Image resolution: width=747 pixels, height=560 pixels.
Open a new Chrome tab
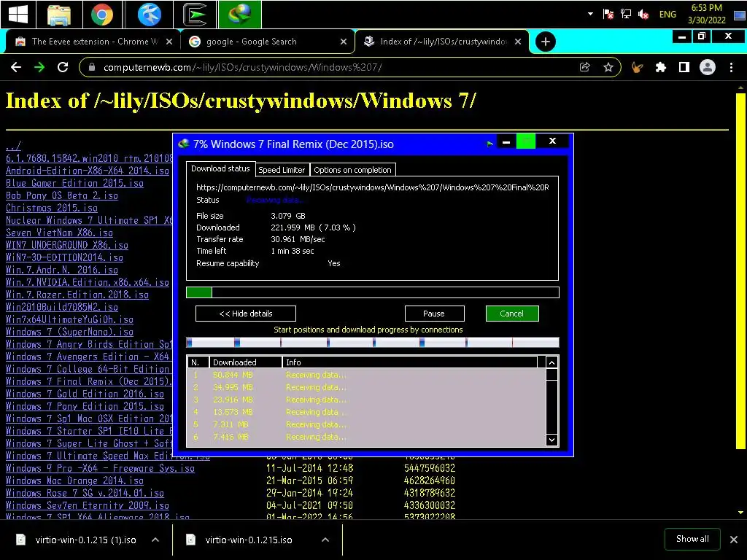tap(546, 42)
